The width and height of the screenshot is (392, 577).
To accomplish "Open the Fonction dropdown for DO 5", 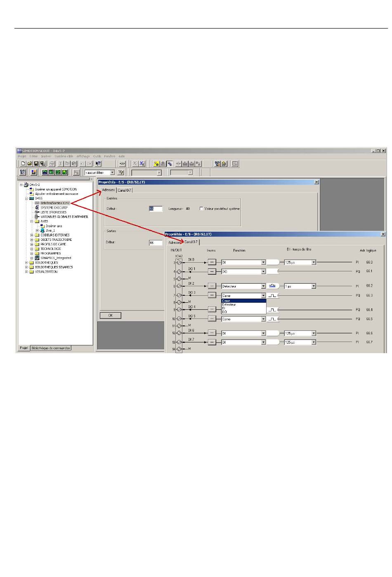I will [263, 319].
